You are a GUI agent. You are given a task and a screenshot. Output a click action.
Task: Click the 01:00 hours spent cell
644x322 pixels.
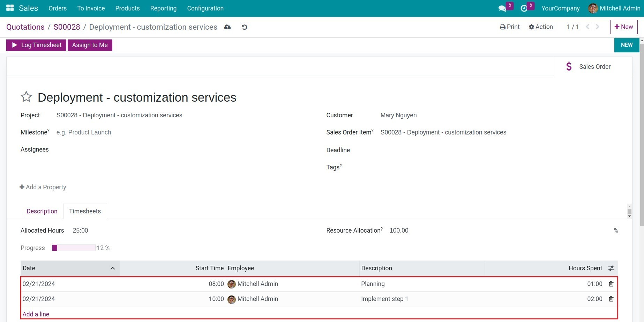594,284
